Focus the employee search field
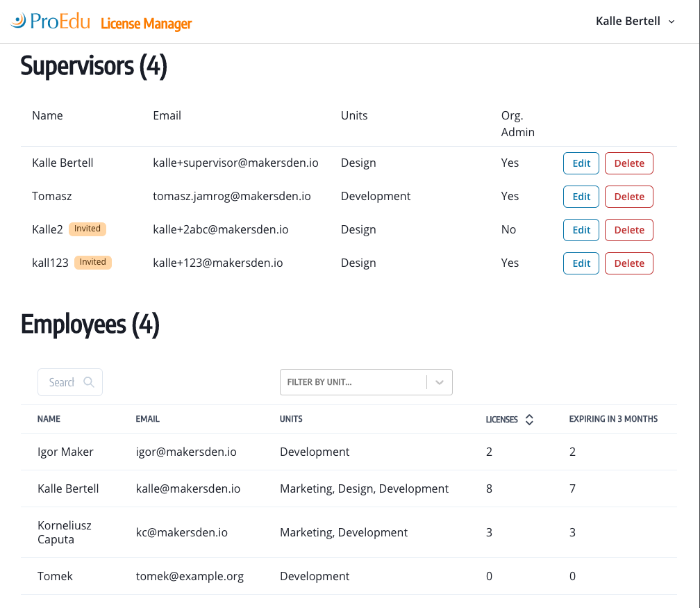Image resolution: width=700 pixels, height=608 pixels. pos(62,382)
